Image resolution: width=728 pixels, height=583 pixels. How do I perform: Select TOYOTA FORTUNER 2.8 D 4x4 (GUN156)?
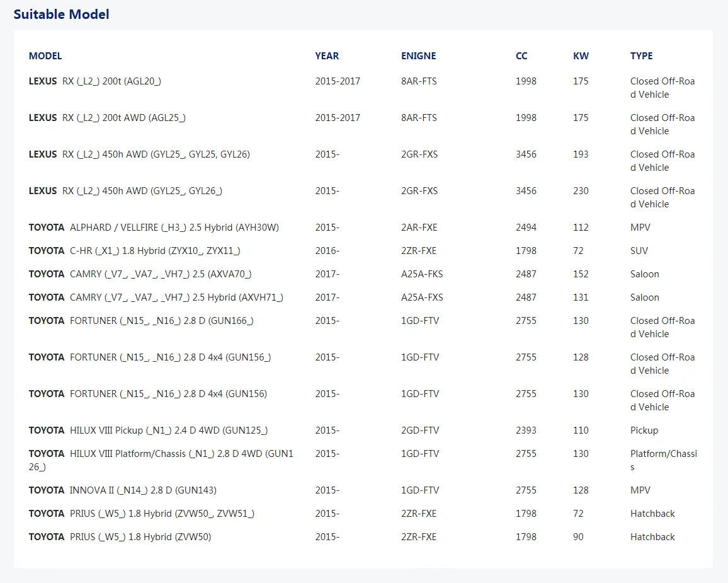(x=147, y=394)
